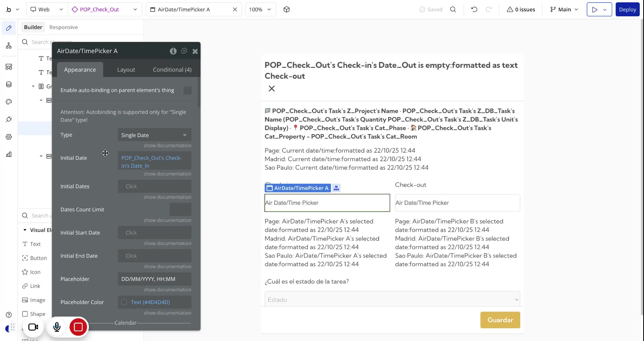Open the Design tab pencil icon
The image size is (644, 341).
[x=9, y=28]
